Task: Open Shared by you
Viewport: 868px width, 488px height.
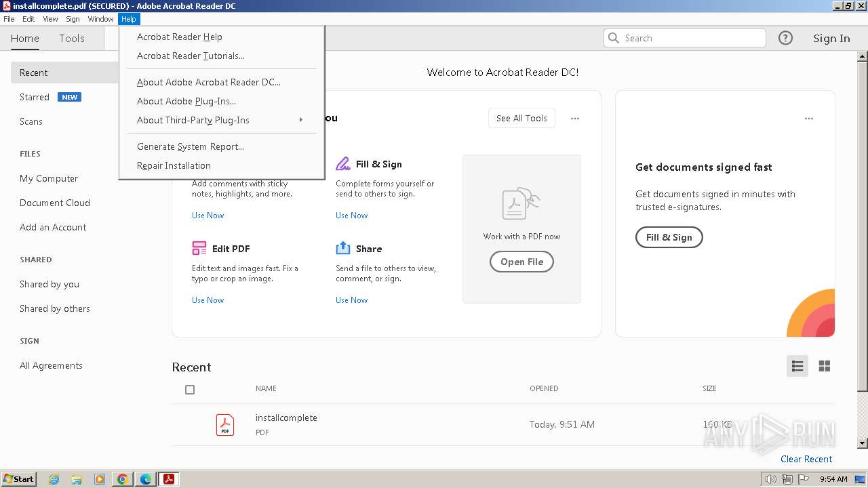Action: click(50, 284)
